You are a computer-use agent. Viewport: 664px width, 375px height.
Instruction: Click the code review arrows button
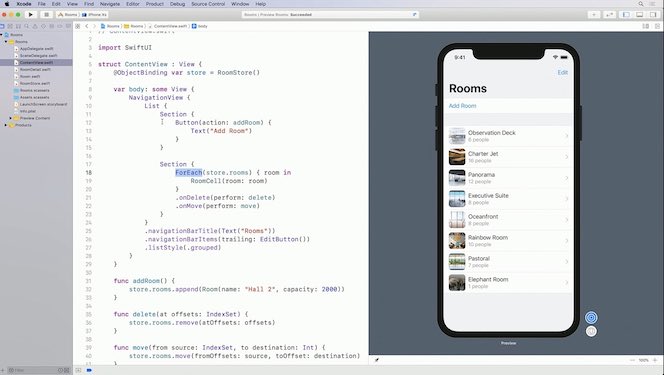(610, 14)
